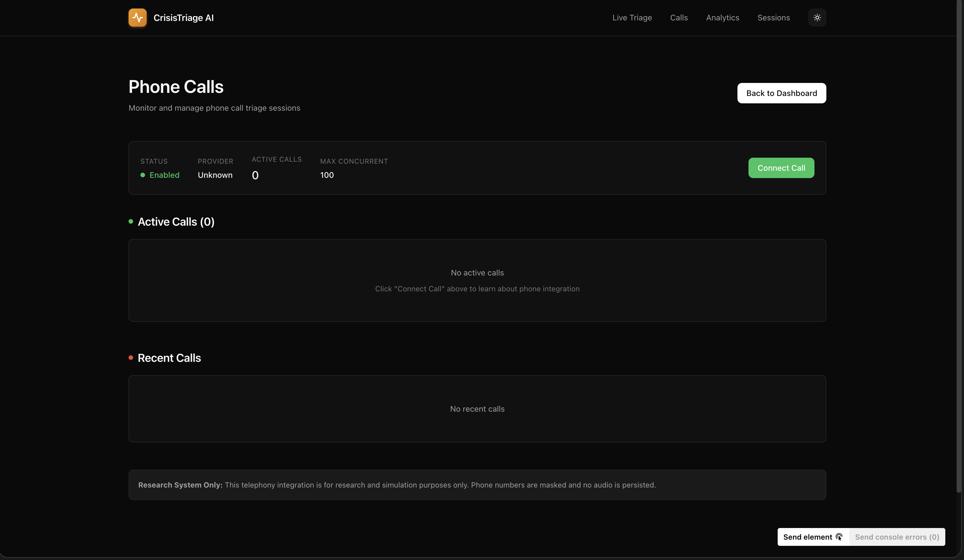The height and width of the screenshot is (560, 964).
Task: Navigate with Back to Dashboard
Action: coord(782,93)
